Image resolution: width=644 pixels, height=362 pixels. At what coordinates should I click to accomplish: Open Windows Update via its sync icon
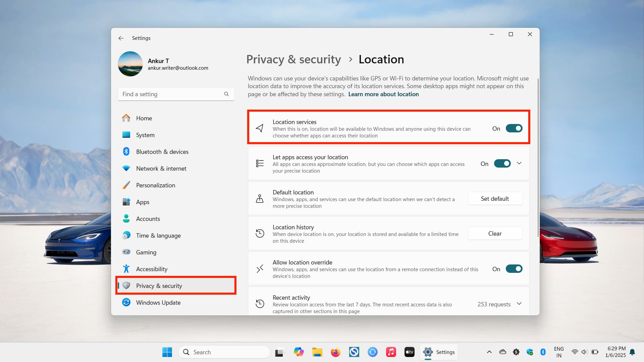click(126, 302)
